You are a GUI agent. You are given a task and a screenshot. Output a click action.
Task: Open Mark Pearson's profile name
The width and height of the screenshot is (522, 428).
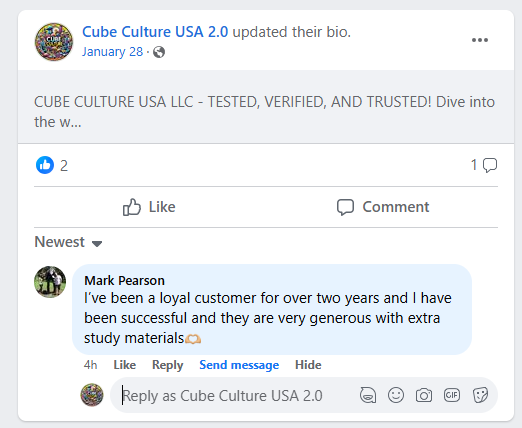(x=124, y=280)
